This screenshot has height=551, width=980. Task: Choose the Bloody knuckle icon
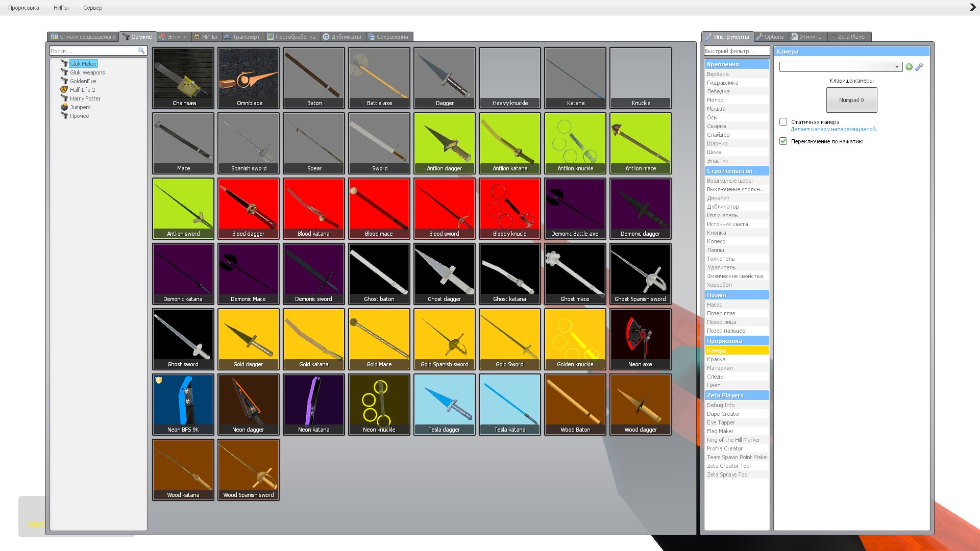(x=510, y=209)
